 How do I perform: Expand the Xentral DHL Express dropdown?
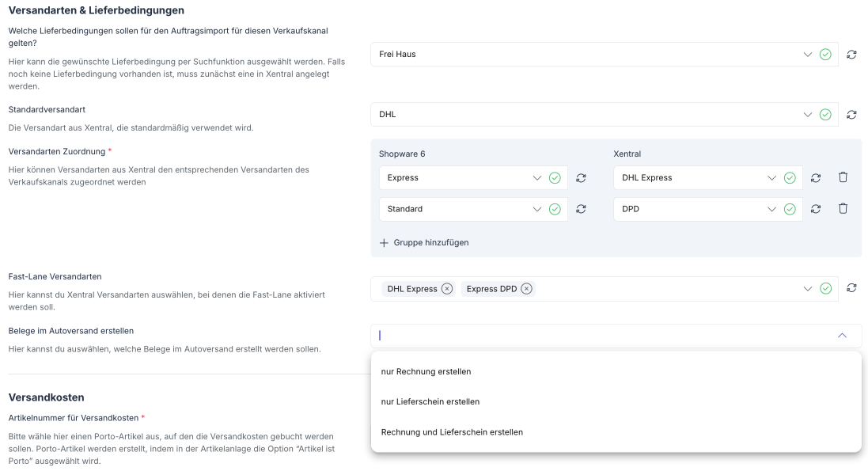coord(771,178)
